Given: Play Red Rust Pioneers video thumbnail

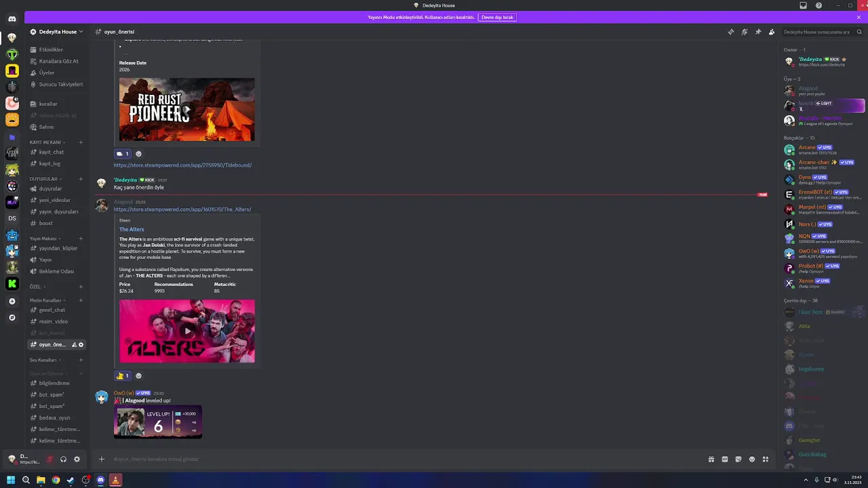Looking at the screenshot, I should point(187,110).
